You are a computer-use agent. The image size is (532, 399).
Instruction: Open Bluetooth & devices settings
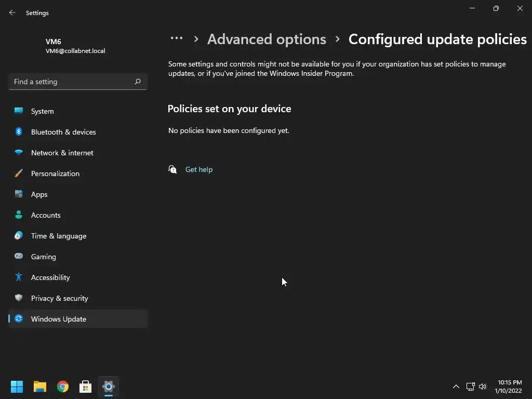[63, 132]
